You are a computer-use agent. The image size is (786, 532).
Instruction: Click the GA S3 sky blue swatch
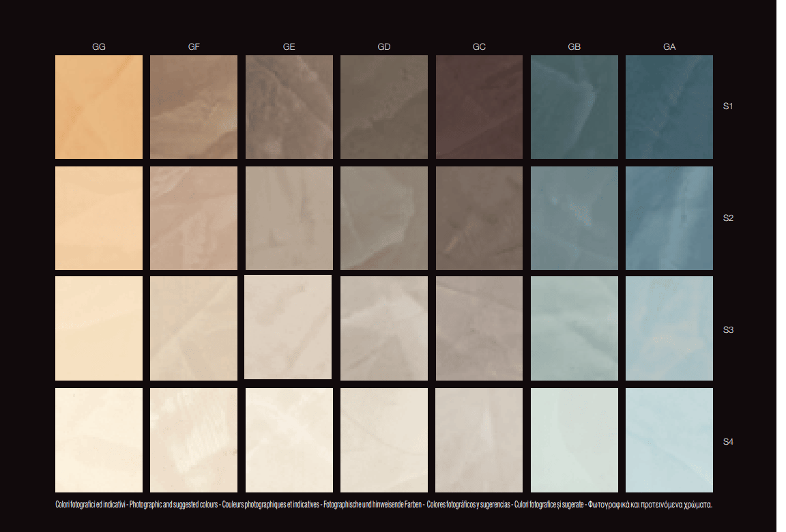coord(669,328)
